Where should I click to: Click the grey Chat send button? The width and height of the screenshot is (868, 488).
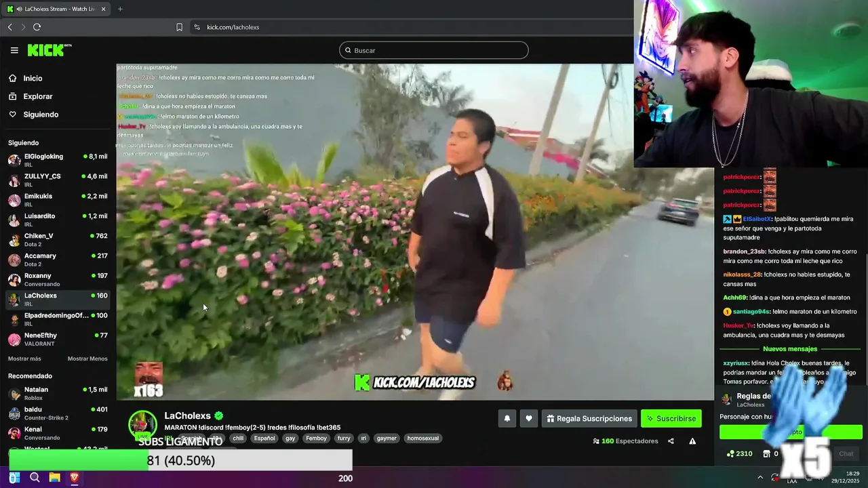pos(846,453)
